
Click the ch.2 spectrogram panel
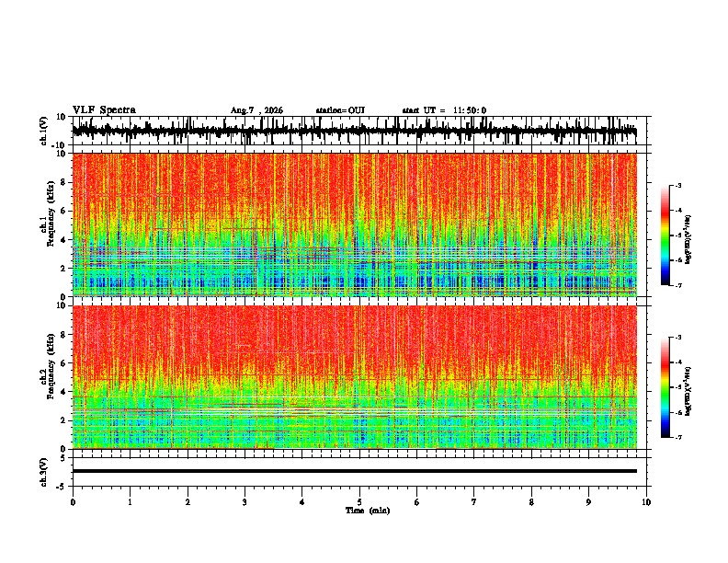tap(354, 377)
